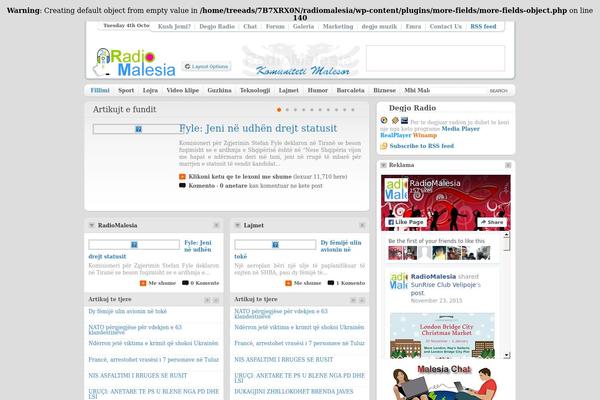The height and width of the screenshot is (400, 600).
Task: Click the Facebook Share button
Action: click(492, 222)
